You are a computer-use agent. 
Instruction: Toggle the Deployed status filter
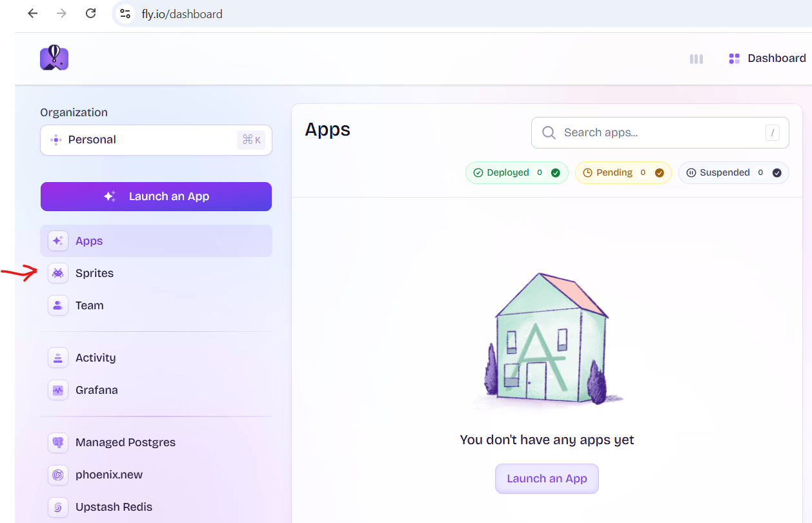click(516, 172)
